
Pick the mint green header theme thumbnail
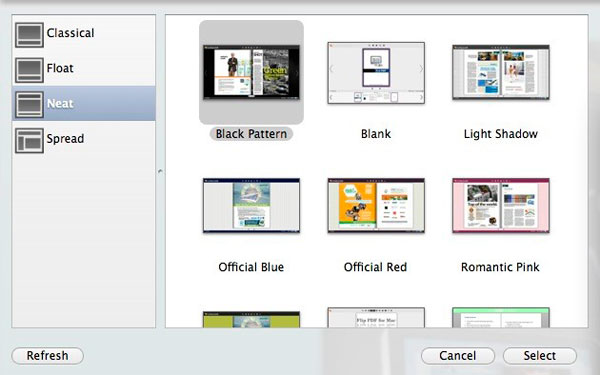[x=501, y=317]
